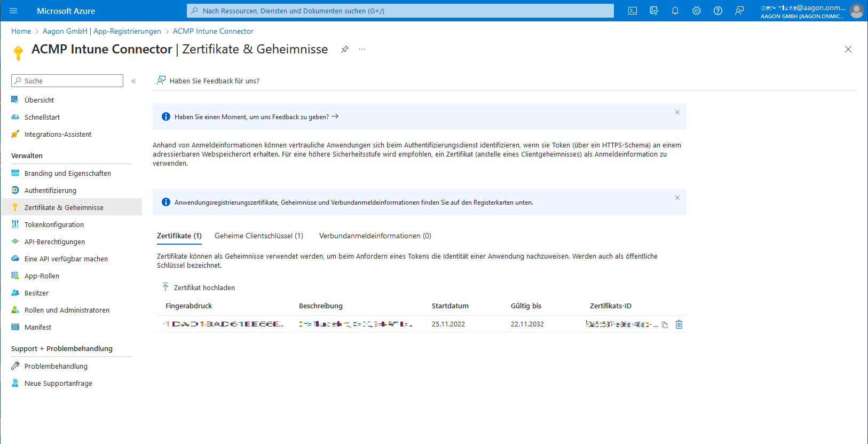Collapse the left navigation sidebar

pyautogui.click(x=133, y=81)
